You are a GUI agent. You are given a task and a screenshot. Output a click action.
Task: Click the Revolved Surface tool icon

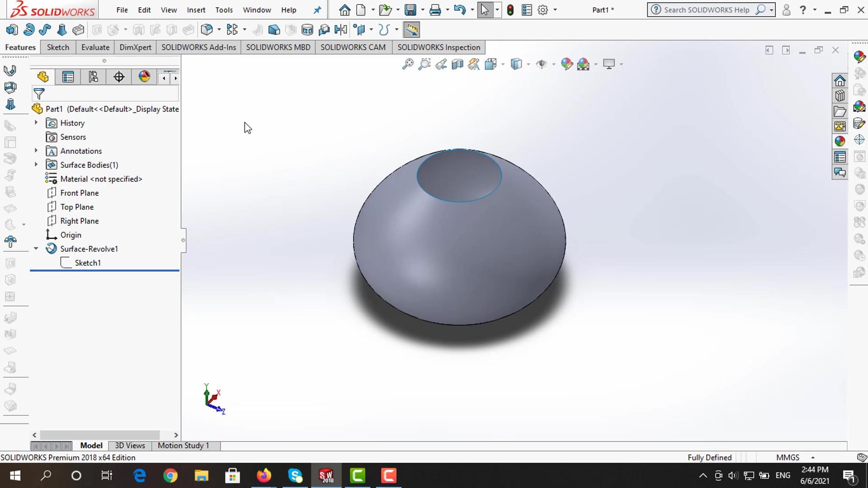pyautogui.click(x=29, y=30)
